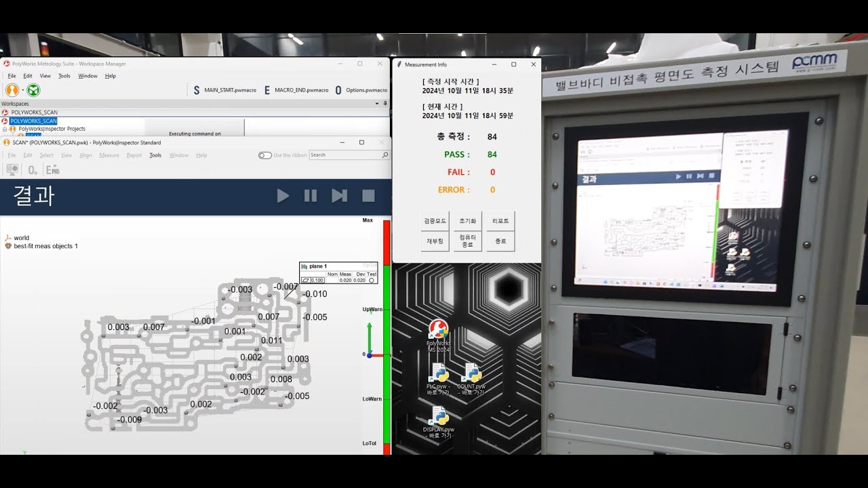Open the Workspaces pane dropdown arrow
This screenshot has height=488, width=868.
tap(377, 104)
